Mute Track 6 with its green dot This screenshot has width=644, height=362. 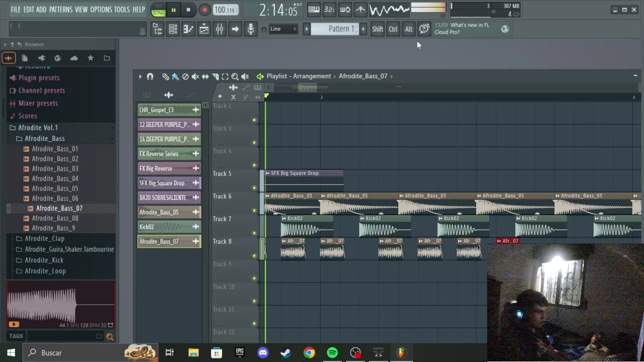[254, 211]
